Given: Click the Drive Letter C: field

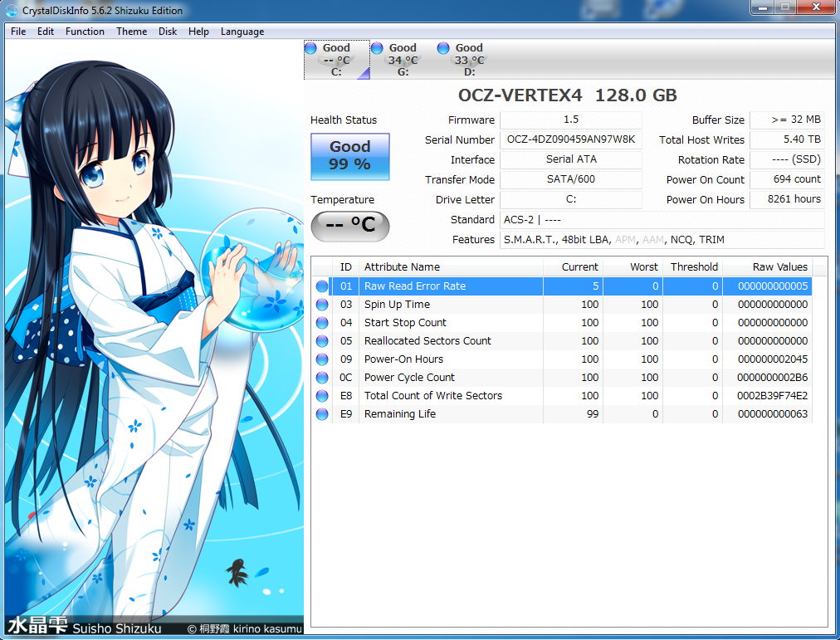Looking at the screenshot, I should pyautogui.click(x=571, y=199).
